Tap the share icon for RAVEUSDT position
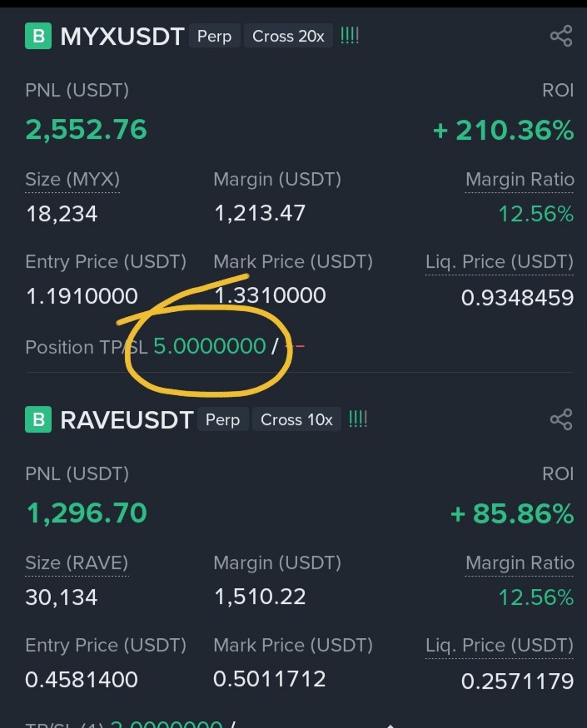587x728 pixels. [x=561, y=419]
